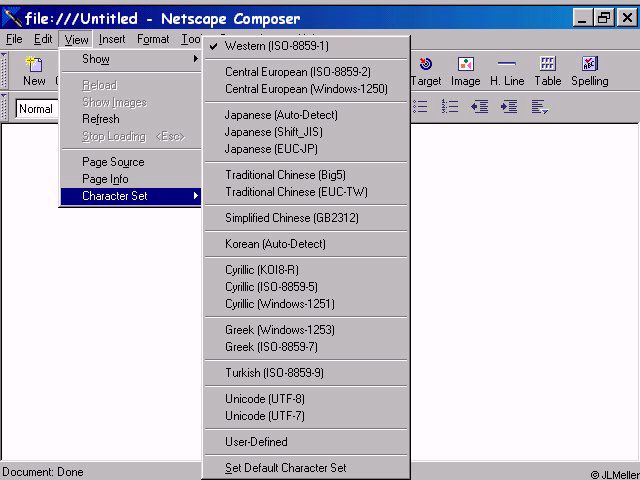The height and width of the screenshot is (480, 640).
Task: Close the Netscape Composer window
Action: tap(627, 18)
